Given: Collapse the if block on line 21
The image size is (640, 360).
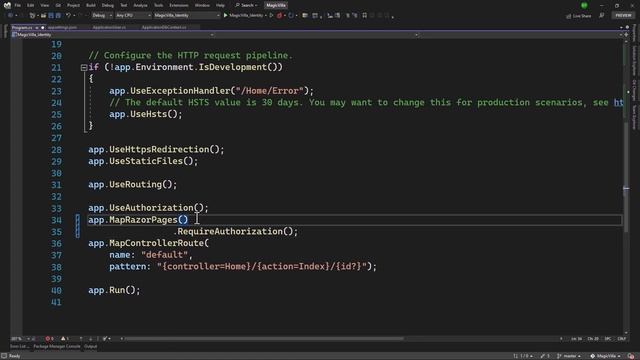Looking at the screenshot, I should point(84,67).
